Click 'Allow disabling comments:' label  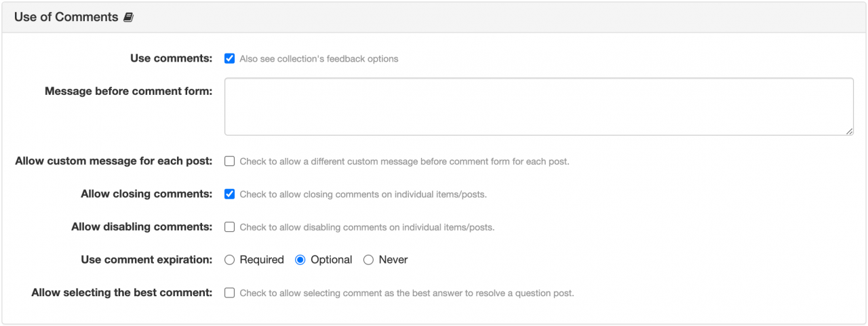142,227
